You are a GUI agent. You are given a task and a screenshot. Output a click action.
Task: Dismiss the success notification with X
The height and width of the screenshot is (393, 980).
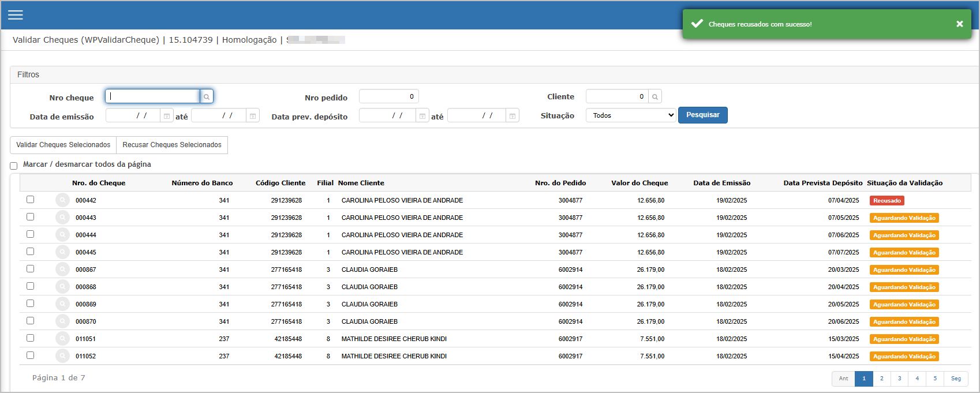(959, 24)
